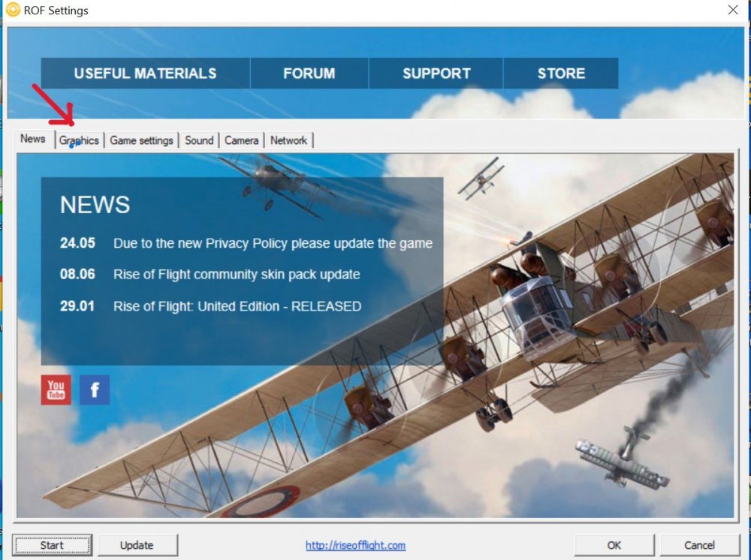
Task: Go to the STORE banner item
Action: click(561, 74)
